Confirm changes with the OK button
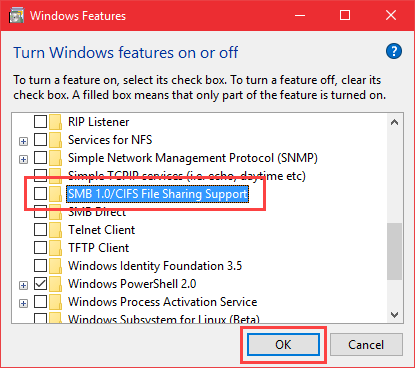The width and height of the screenshot is (415, 368). [x=283, y=344]
